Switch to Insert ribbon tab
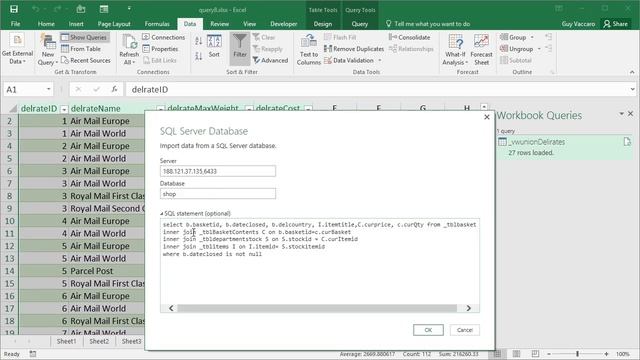This screenshot has width=640, height=360. [x=76, y=24]
